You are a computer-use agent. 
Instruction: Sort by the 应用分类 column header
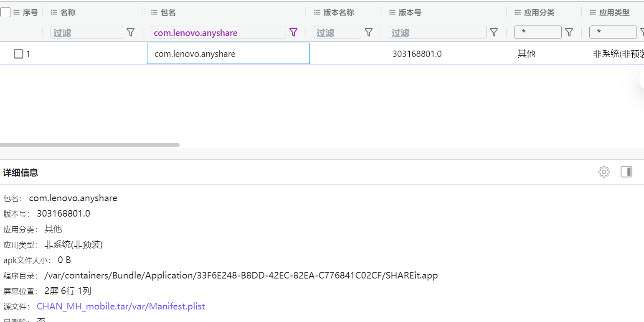click(x=539, y=13)
